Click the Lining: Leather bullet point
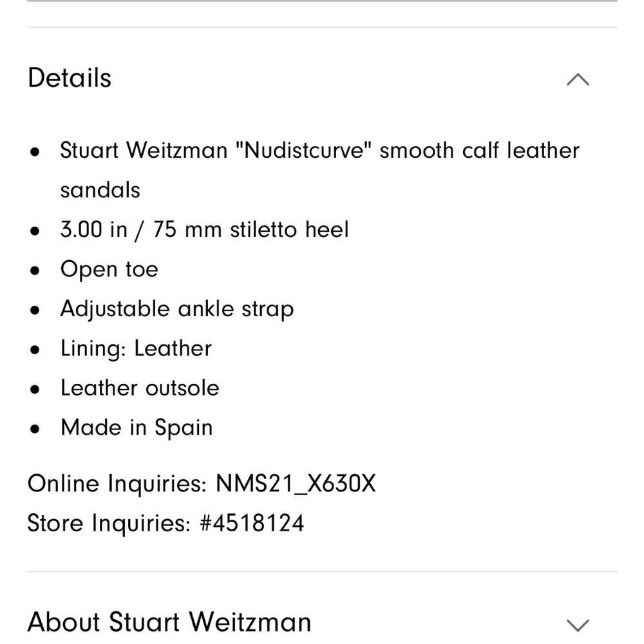Screen dimensions: 644x644 [x=136, y=348]
